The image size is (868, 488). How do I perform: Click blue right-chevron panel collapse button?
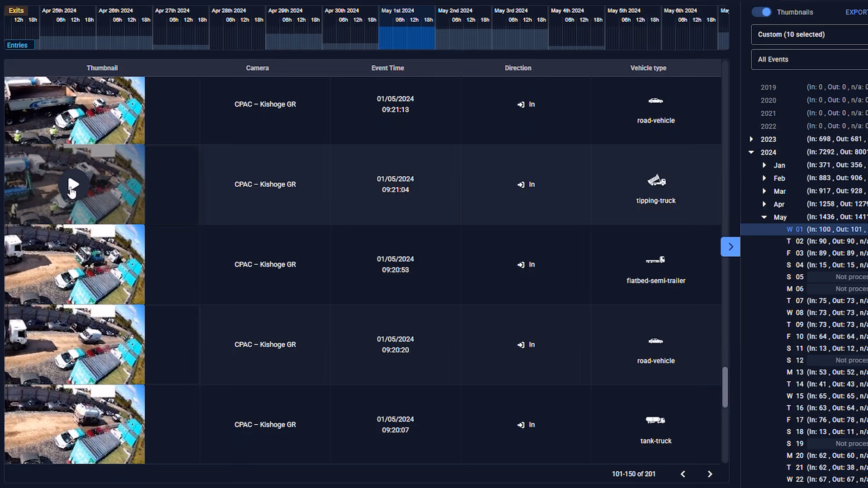pos(730,247)
